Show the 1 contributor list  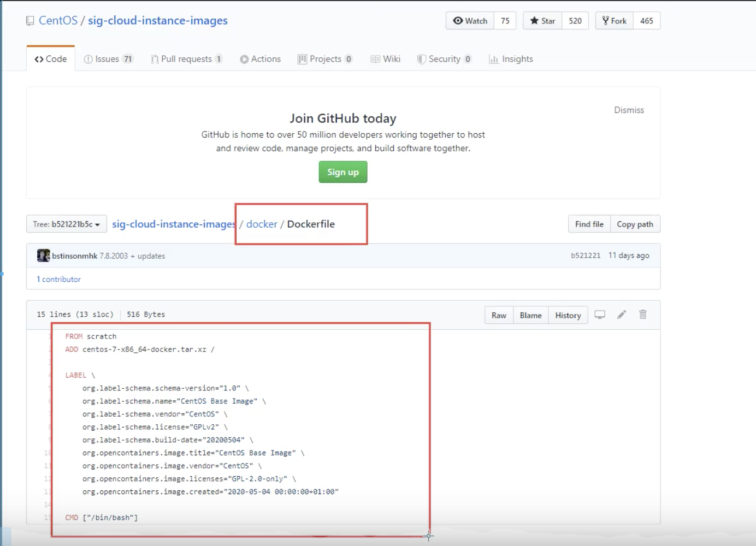coord(58,279)
